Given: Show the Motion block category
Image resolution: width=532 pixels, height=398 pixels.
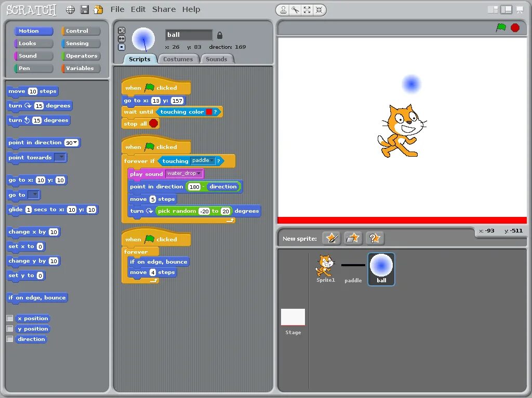Looking at the screenshot, I should click(34, 31).
